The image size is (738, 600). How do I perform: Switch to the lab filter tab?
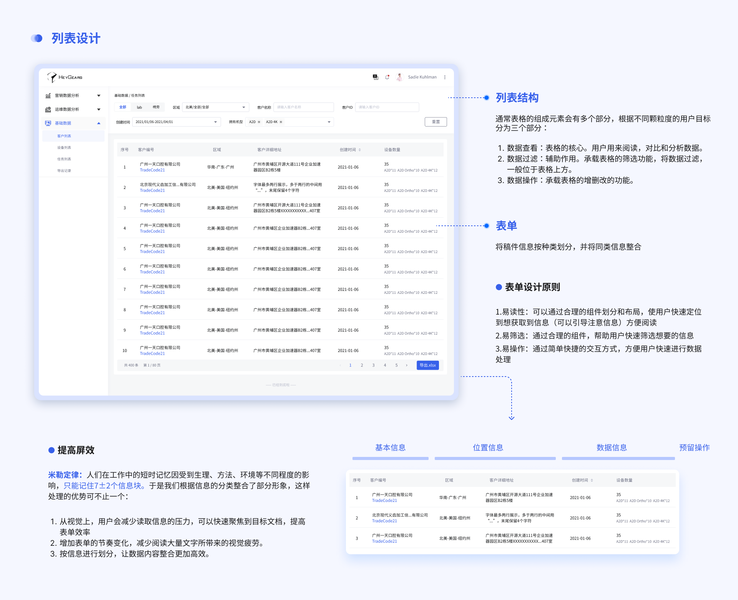coord(139,107)
